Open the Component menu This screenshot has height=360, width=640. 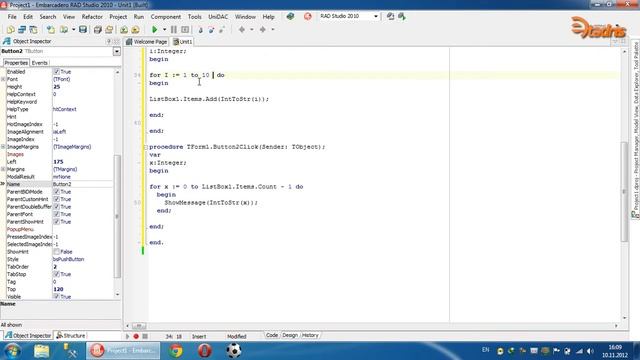165,17
